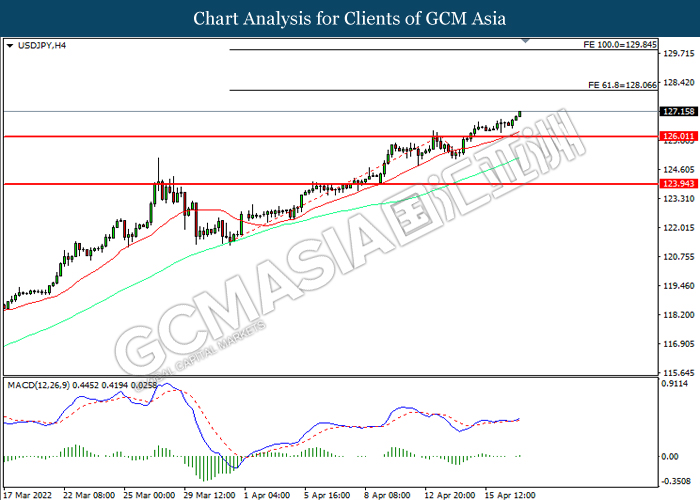Click the 0.00 MACD scale value
700x500 pixels.
tap(670, 456)
